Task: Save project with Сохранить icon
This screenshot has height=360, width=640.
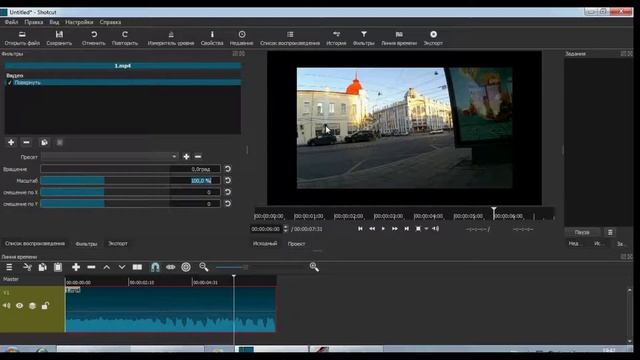Action: coord(59,38)
